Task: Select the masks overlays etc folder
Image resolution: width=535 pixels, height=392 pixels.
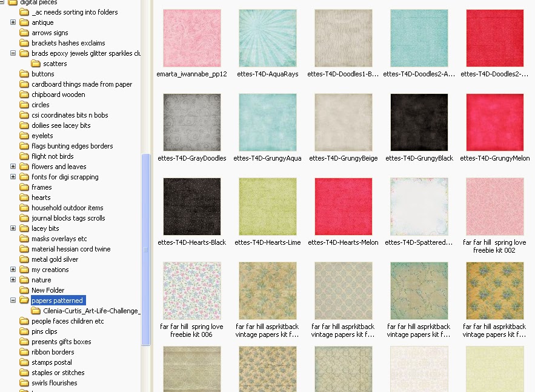Action: 59,239
